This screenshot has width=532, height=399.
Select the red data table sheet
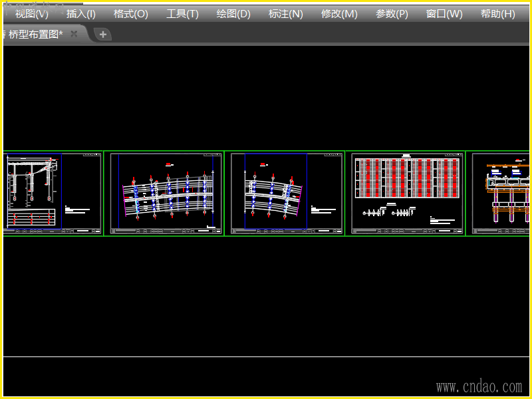(x=406, y=194)
